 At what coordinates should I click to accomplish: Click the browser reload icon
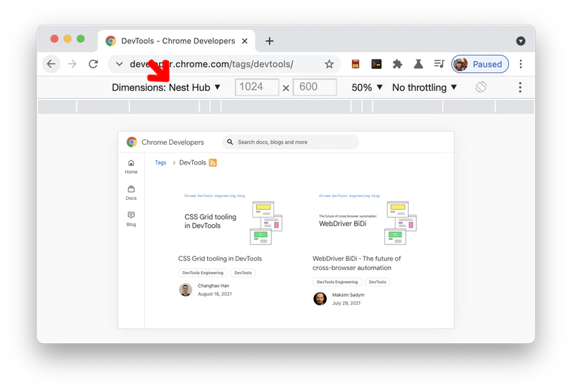[x=93, y=64]
